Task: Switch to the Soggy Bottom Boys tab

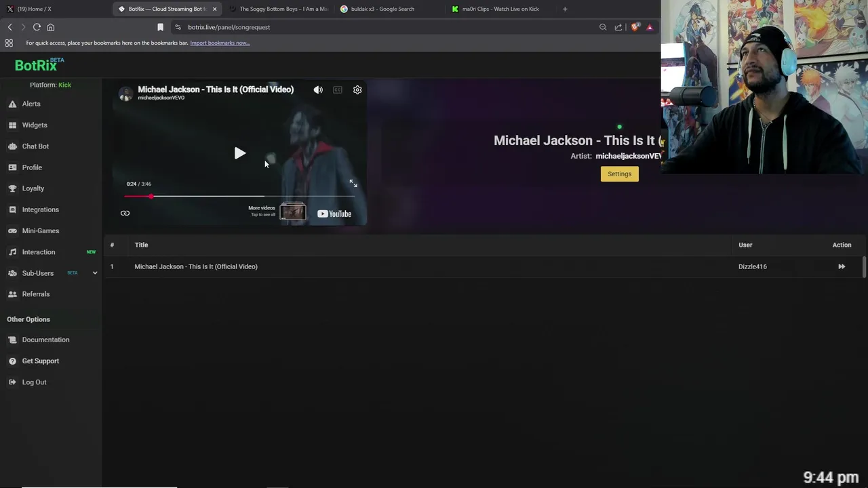Action: tap(278, 9)
